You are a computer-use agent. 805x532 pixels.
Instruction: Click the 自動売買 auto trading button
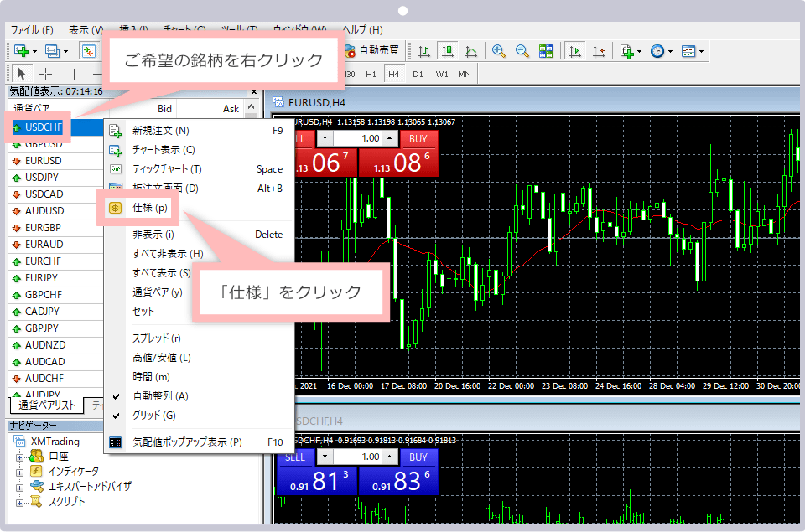click(x=372, y=51)
